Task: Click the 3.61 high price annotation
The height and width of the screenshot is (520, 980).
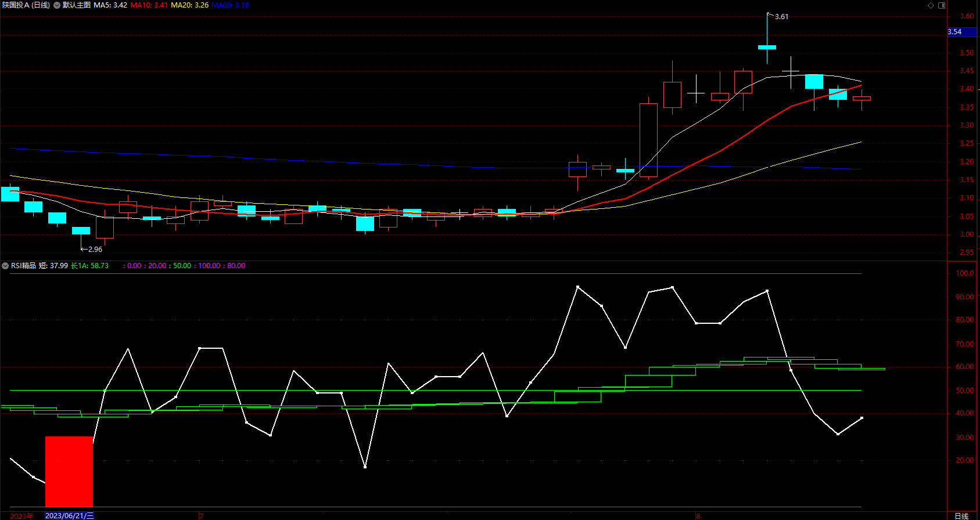Action: [x=781, y=17]
